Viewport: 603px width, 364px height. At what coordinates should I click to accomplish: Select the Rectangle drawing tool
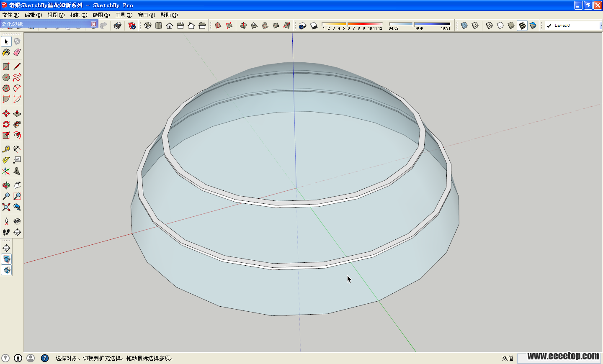coord(6,67)
